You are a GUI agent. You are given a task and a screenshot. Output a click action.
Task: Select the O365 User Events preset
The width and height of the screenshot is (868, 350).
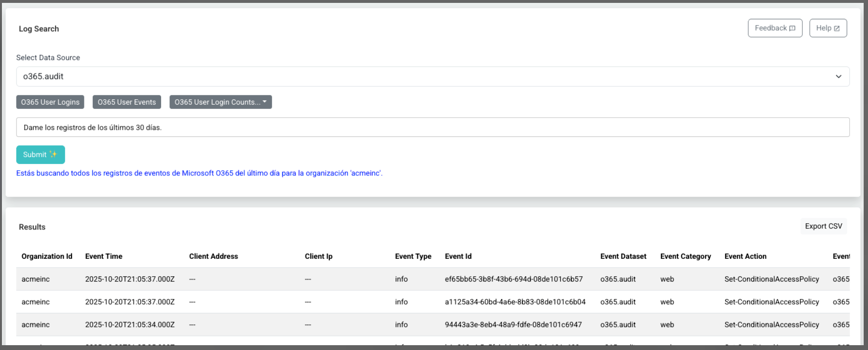click(126, 102)
